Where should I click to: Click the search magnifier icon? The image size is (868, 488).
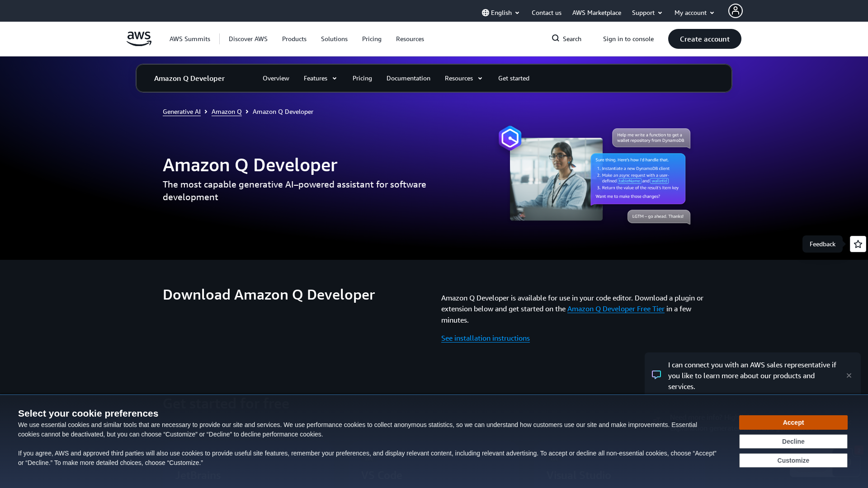pos(556,38)
